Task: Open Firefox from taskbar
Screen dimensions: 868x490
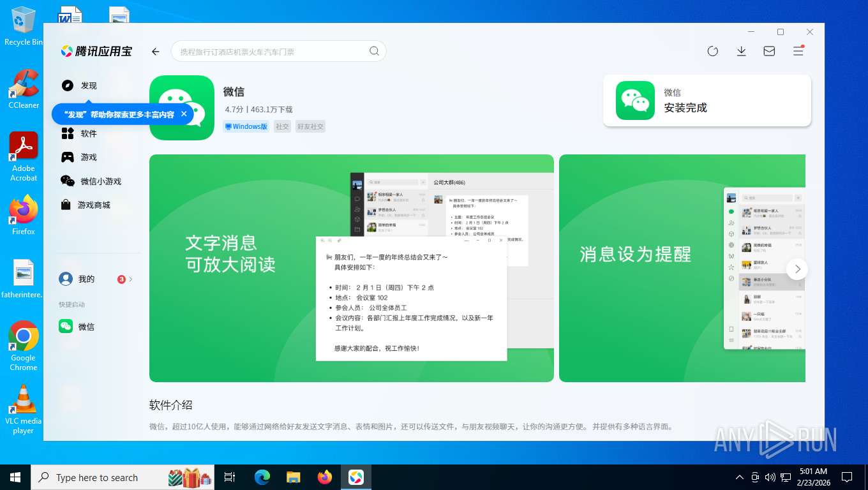Action: pyautogui.click(x=325, y=477)
